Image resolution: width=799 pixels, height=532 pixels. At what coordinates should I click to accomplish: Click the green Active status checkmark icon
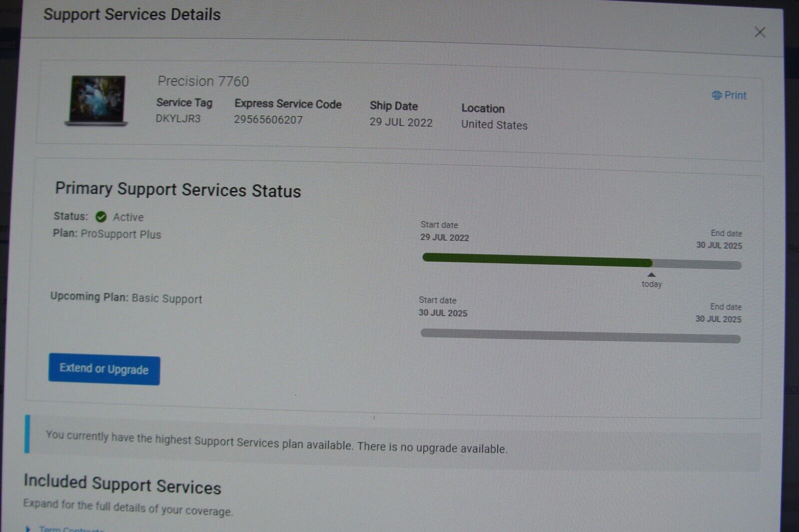pos(101,217)
